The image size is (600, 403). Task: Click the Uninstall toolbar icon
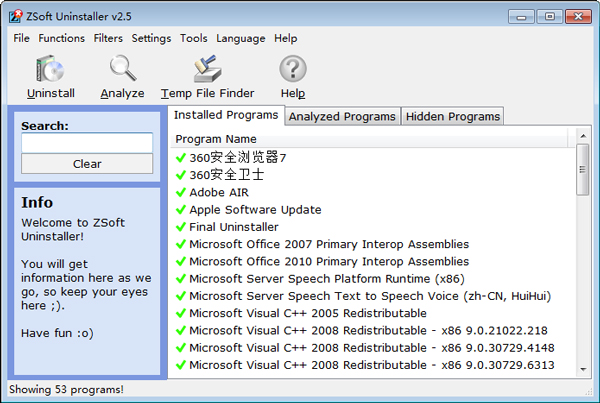[x=51, y=69]
